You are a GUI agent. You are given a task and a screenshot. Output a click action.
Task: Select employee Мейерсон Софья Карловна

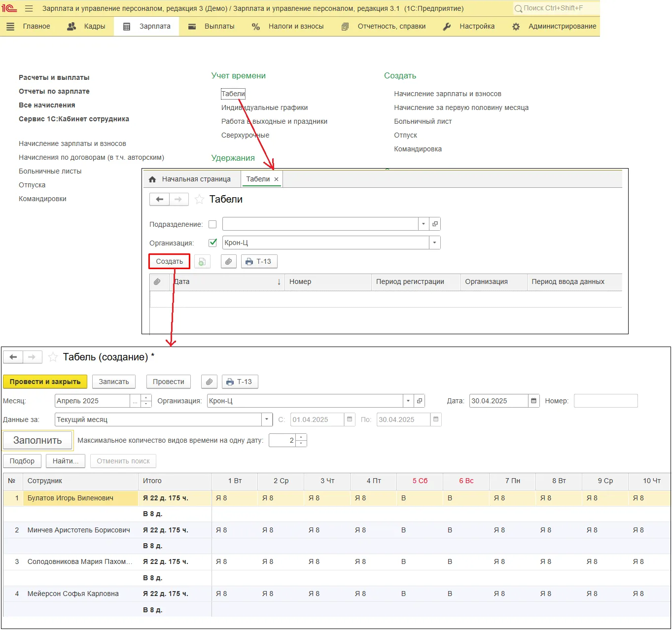(73, 594)
